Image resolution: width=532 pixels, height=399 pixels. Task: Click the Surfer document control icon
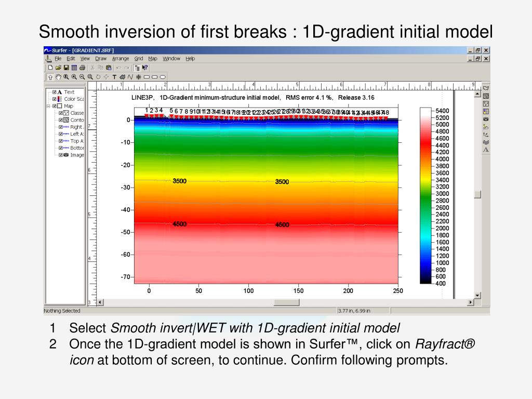click(48, 59)
